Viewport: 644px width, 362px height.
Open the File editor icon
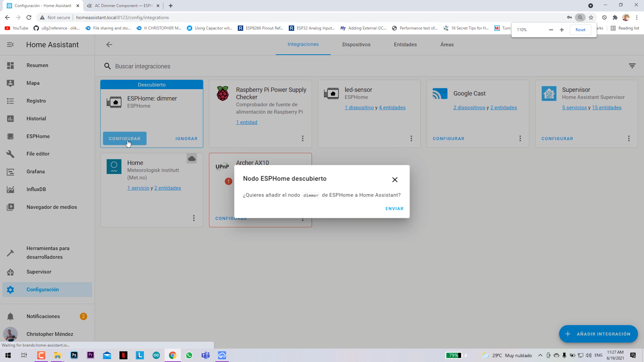tap(10, 154)
